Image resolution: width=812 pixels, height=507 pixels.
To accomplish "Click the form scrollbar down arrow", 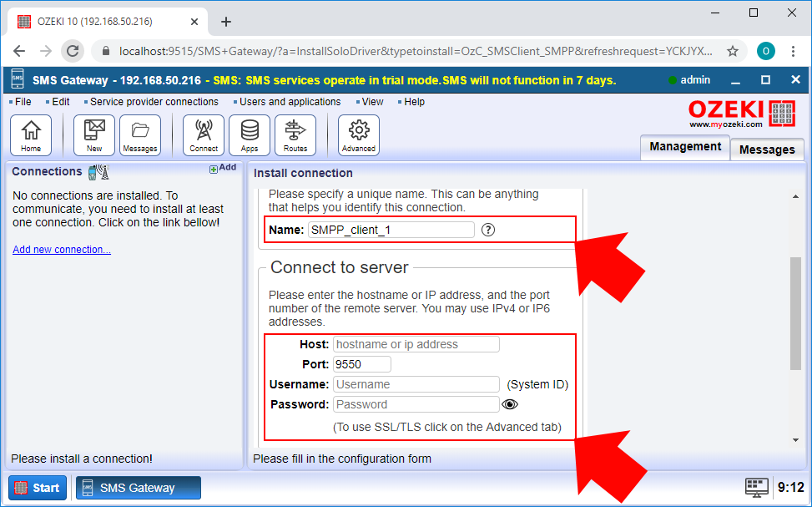I will coord(795,440).
